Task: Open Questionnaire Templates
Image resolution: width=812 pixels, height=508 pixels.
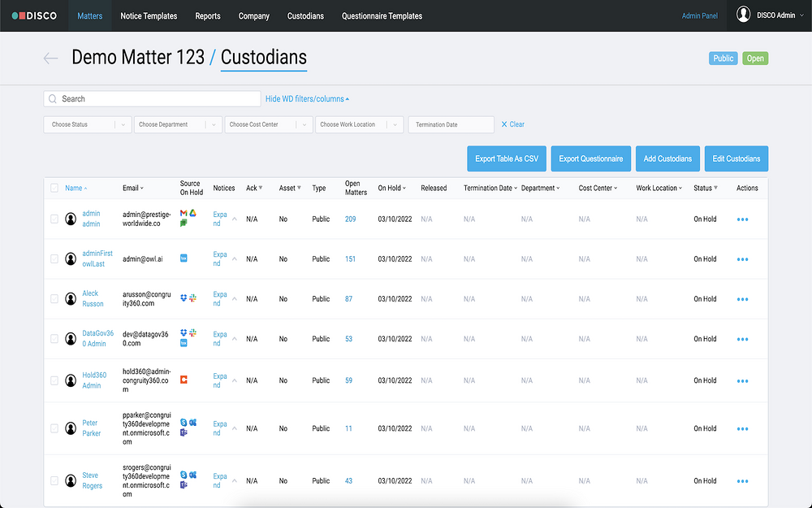Action: pyautogui.click(x=382, y=16)
